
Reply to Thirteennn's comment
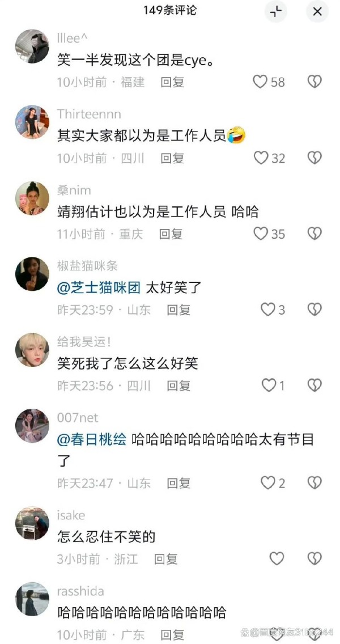172,158
